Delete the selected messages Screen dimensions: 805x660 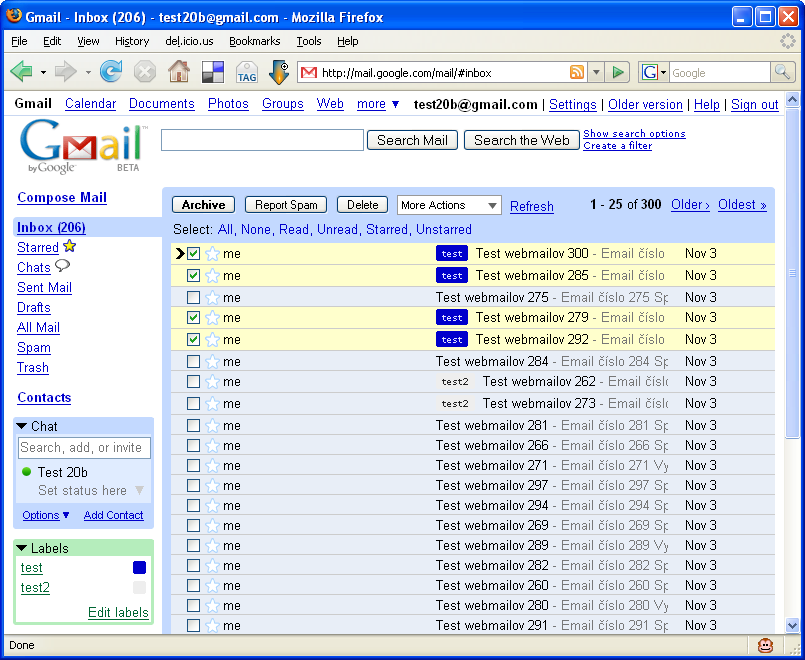click(362, 205)
